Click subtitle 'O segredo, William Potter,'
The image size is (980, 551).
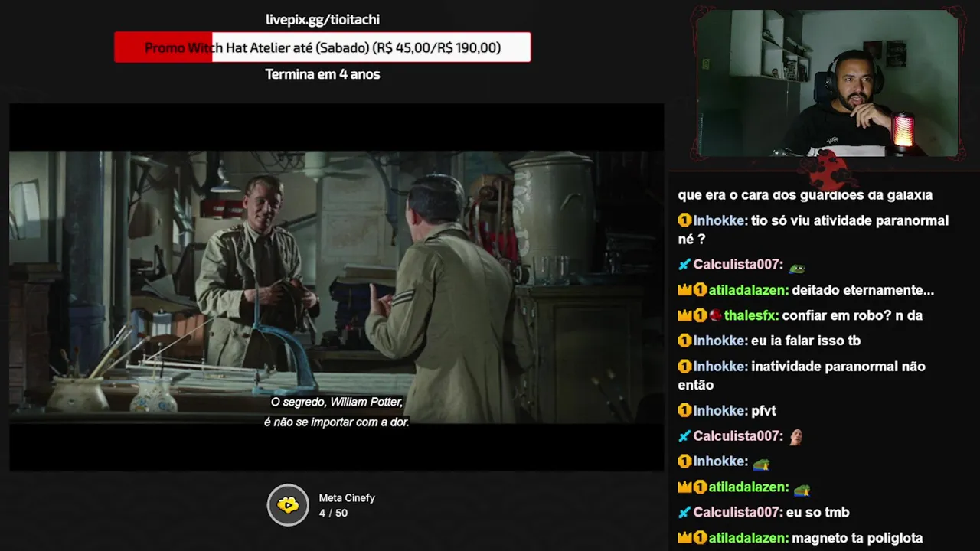(337, 402)
